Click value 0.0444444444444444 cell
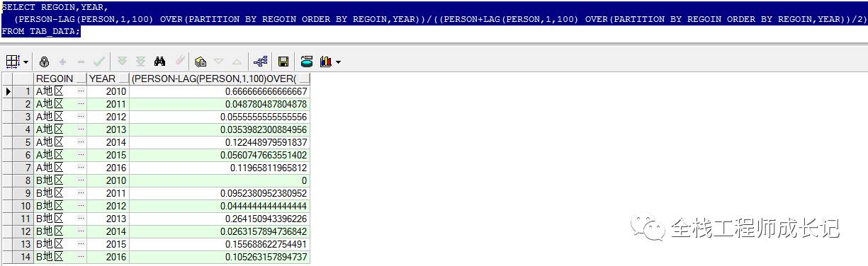Screen dimensions: 868x266 [x=220, y=206]
